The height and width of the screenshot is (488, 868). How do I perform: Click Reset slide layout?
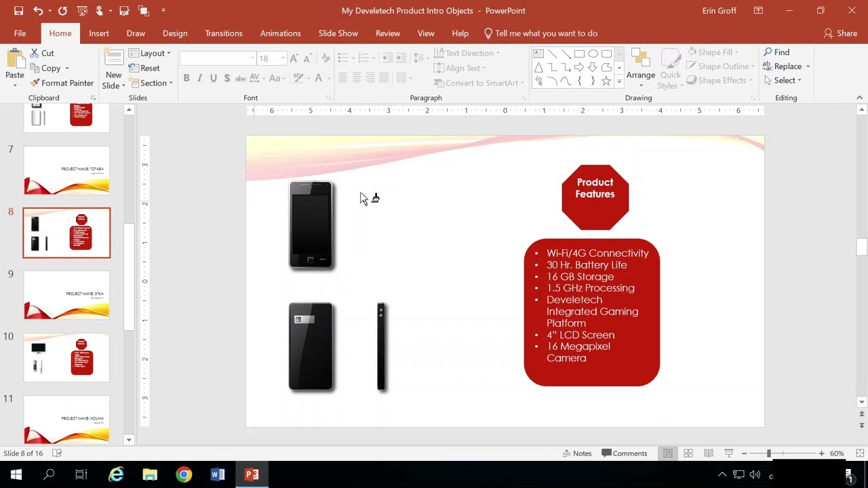coord(144,68)
